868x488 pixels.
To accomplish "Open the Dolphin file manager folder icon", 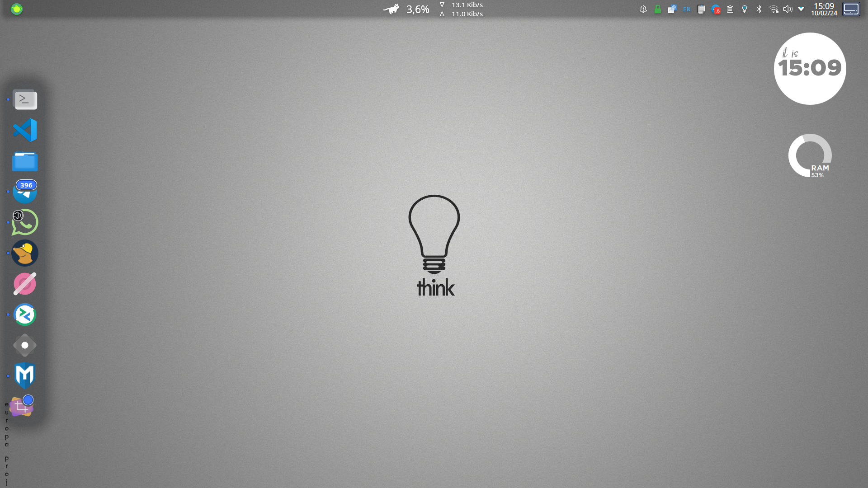I will (x=25, y=161).
